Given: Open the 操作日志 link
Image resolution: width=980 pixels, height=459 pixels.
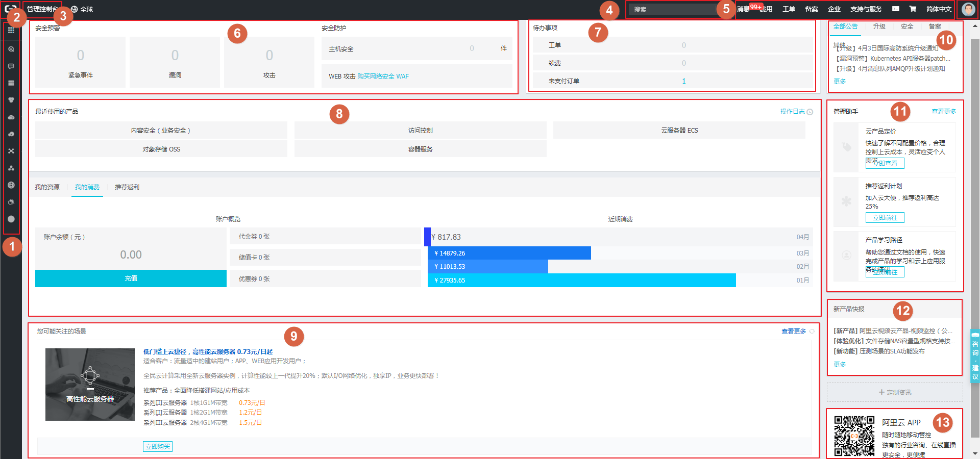Looking at the screenshot, I should pos(792,112).
